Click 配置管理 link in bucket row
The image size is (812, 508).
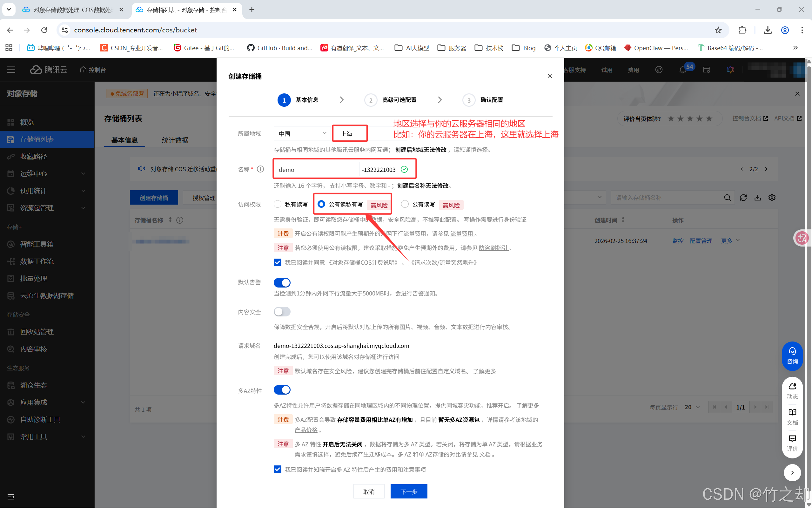tap(701, 240)
